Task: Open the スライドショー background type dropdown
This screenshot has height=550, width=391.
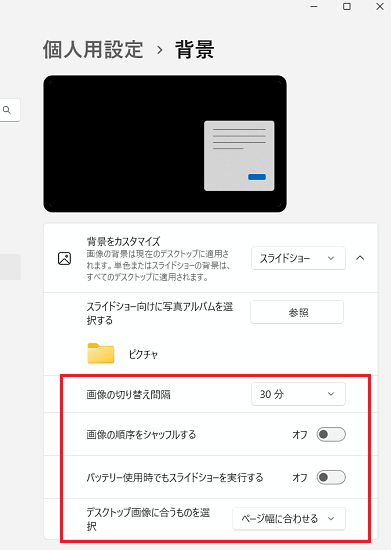Action: 298,258
